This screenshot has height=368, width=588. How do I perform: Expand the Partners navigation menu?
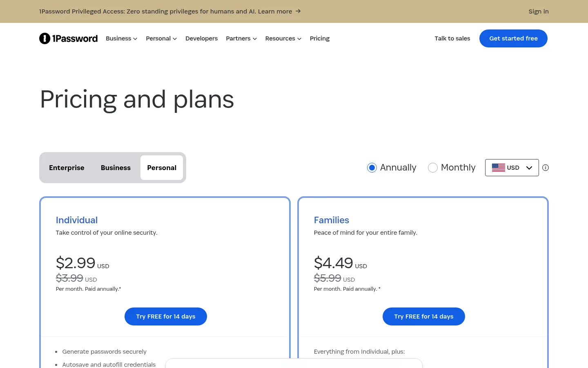(x=241, y=38)
